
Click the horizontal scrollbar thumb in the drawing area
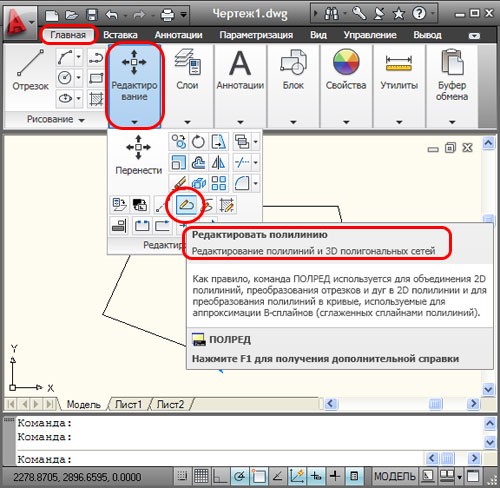pos(435,404)
